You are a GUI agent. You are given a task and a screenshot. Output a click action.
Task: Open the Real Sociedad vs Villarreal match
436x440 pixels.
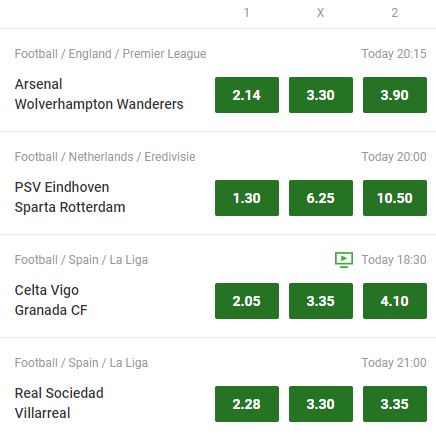click(x=59, y=403)
